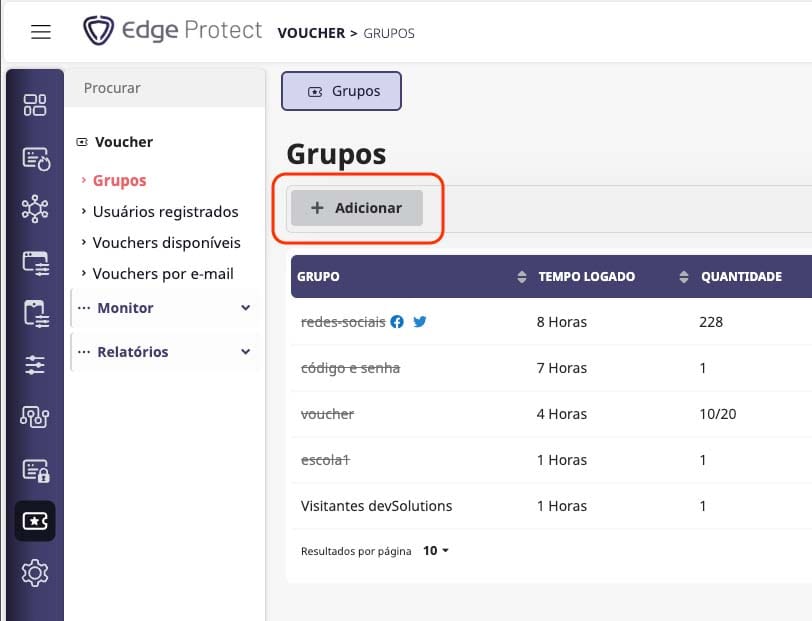The height and width of the screenshot is (621, 812).
Task: Open the dashboard grid icon in sidebar
Action: pyautogui.click(x=35, y=105)
